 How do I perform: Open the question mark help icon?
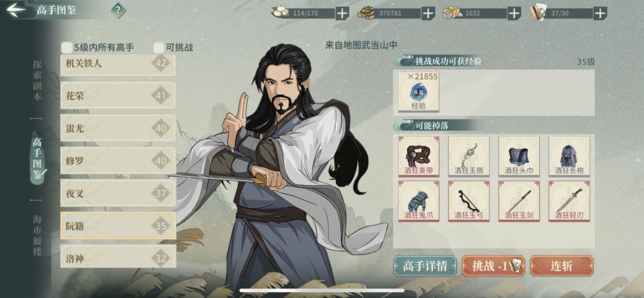point(118,10)
